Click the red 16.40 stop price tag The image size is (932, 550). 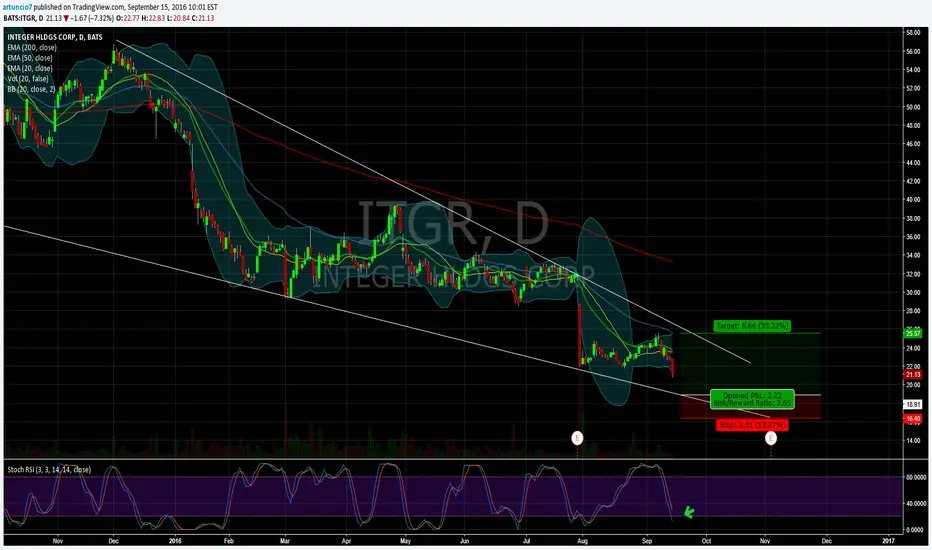(912, 419)
